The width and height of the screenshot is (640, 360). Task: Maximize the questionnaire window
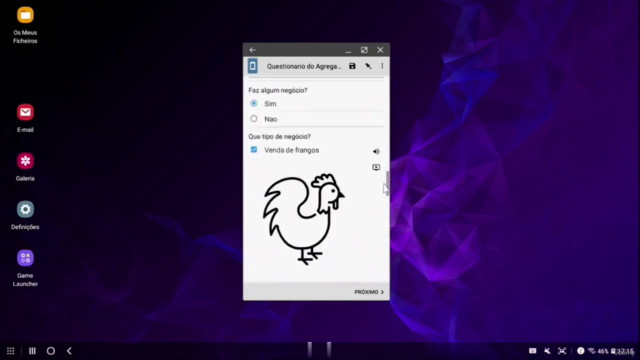tap(364, 50)
